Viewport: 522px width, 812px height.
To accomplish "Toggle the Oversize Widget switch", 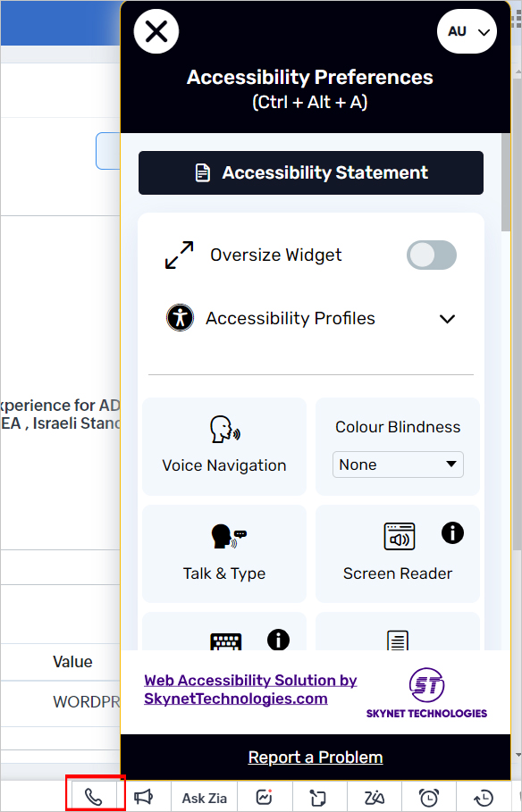I will (x=432, y=255).
